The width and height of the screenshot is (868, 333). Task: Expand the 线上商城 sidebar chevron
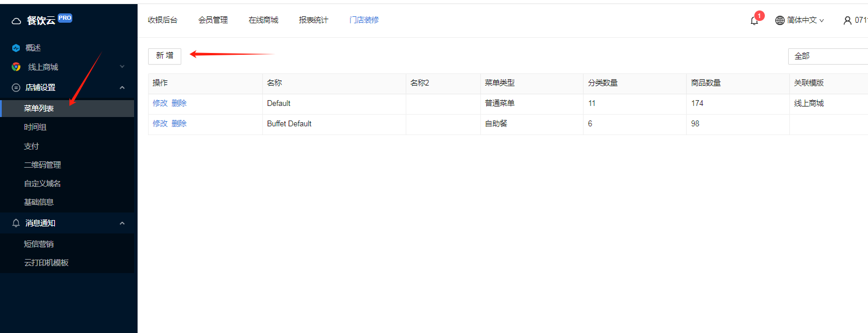tap(122, 67)
